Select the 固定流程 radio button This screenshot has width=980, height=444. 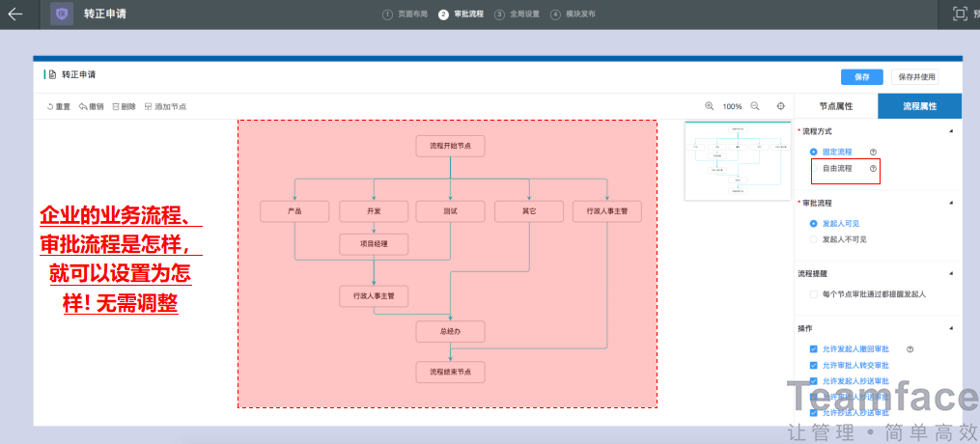(x=814, y=152)
